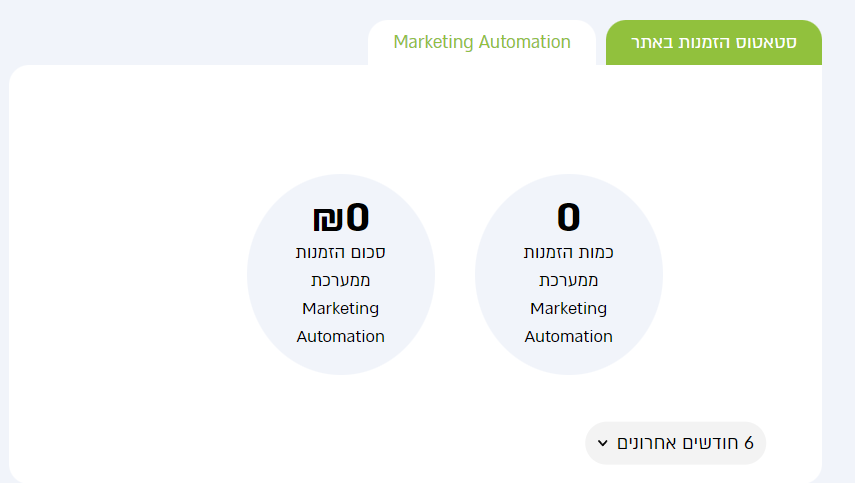This screenshot has height=483, width=855.
Task: Click the digit 6 in the period selector
Action: [x=749, y=443]
